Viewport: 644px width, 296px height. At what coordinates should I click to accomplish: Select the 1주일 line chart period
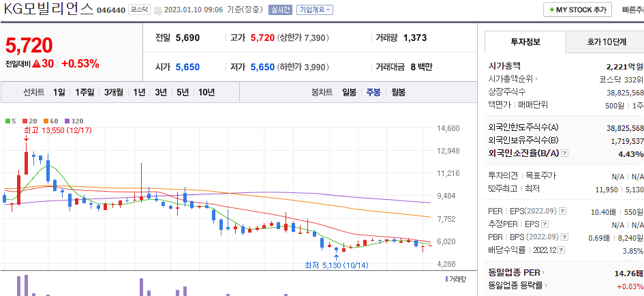click(x=85, y=93)
